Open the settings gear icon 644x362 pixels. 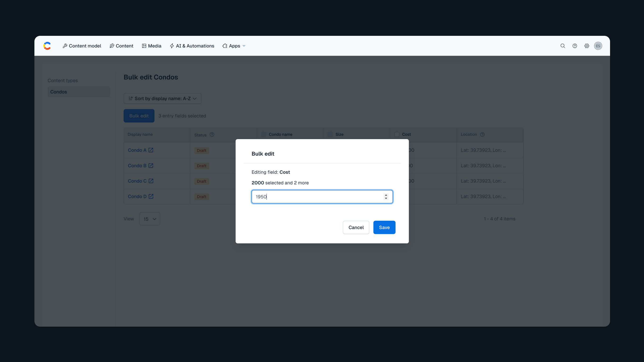(587, 46)
